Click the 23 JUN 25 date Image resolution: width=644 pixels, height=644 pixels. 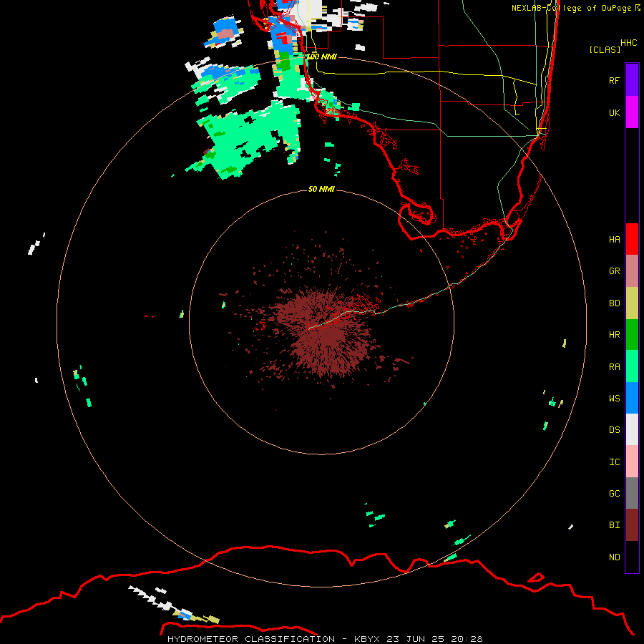tap(416, 639)
